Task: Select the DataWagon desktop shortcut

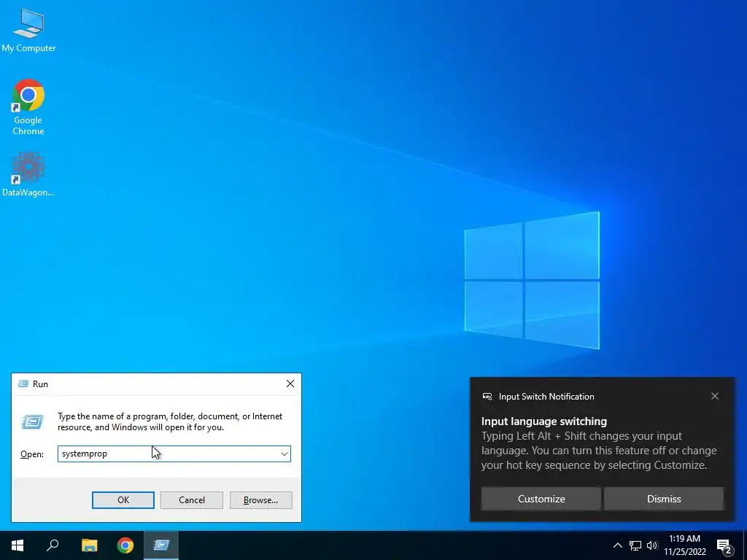Action: [28, 174]
